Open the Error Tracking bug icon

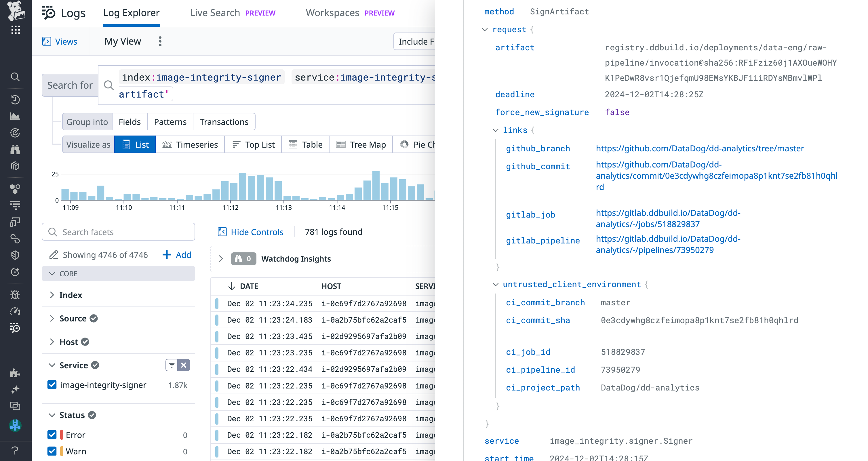point(15,295)
